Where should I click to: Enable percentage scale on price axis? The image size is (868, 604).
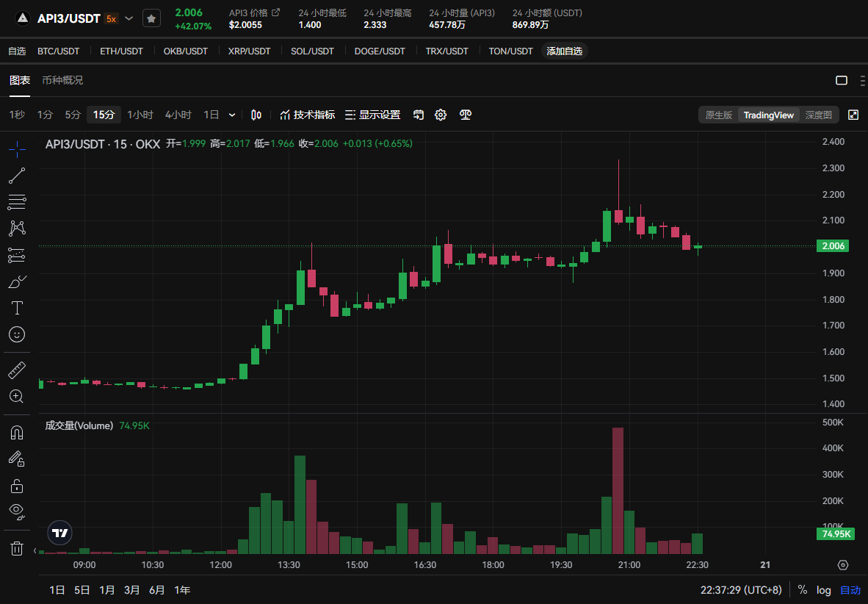[x=803, y=589]
